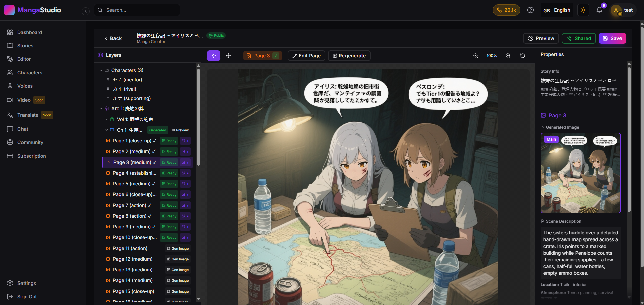644x305 pixels.
Task: Collapse the Characters (3) group
Action: coord(101,70)
